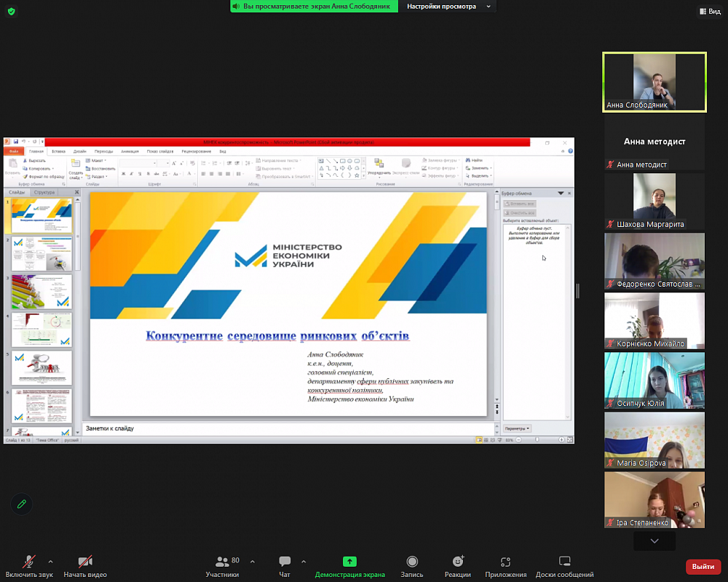Click Формат по образцу format painter

[44, 176]
